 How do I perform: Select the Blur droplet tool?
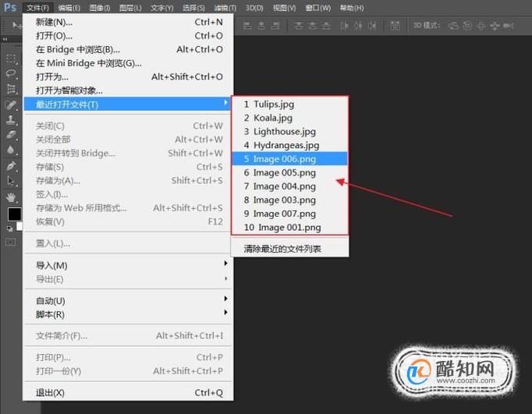click(x=11, y=150)
